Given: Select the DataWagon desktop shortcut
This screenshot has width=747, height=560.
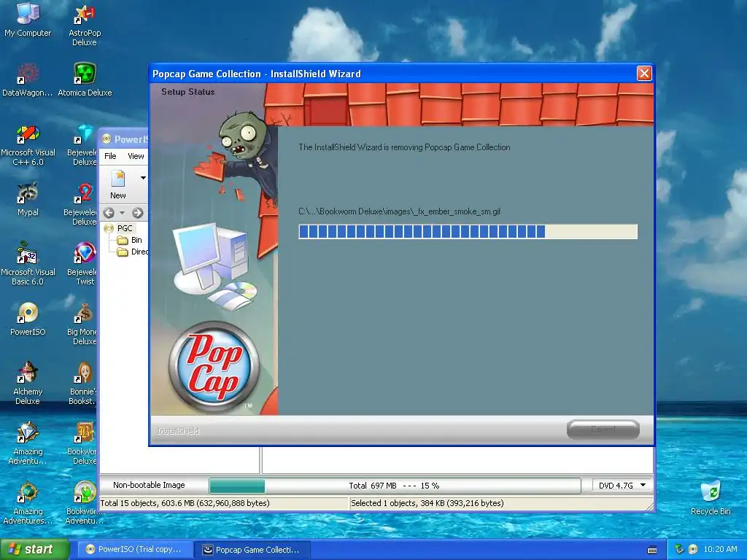Looking at the screenshot, I should coord(27,79).
